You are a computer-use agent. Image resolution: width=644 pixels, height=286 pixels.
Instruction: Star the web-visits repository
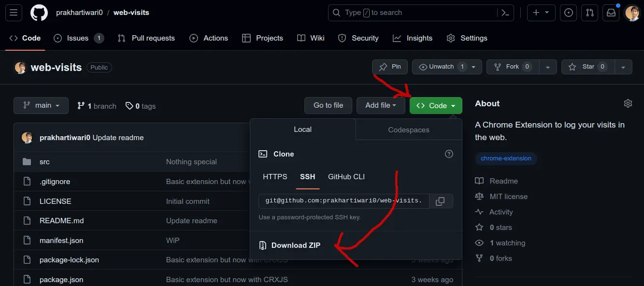(x=588, y=67)
